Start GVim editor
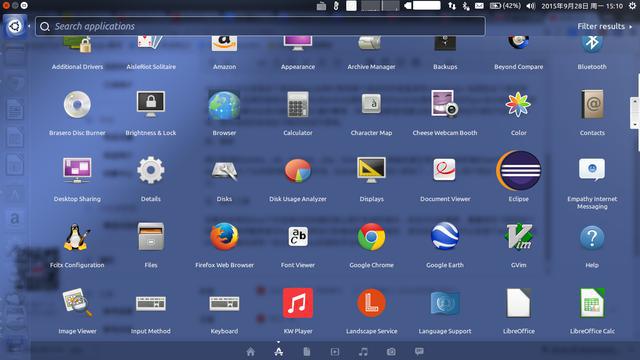The width and height of the screenshot is (640, 360). coord(518,237)
